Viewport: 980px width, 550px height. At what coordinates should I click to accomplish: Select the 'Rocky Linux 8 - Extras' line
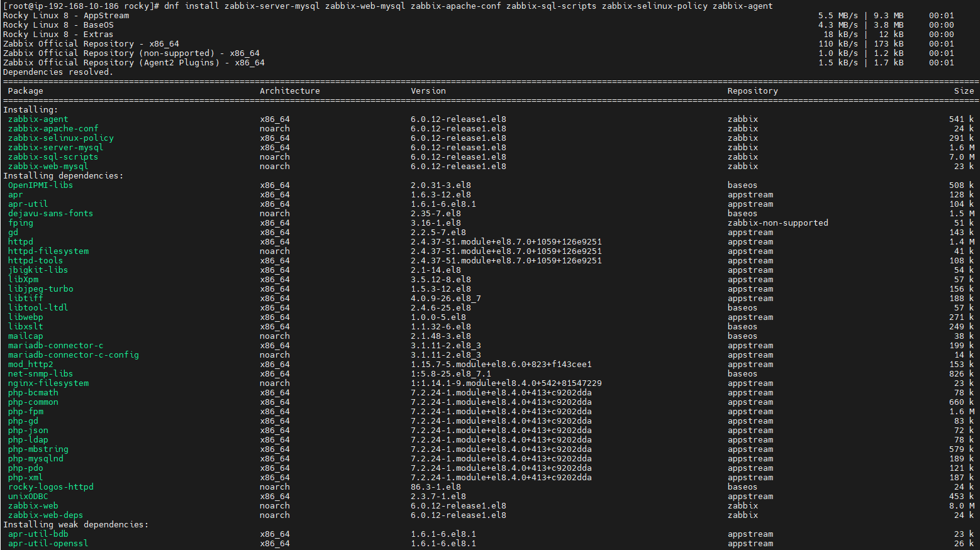[x=58, y=34]
